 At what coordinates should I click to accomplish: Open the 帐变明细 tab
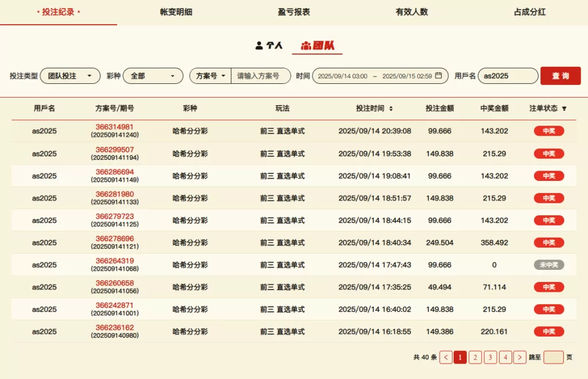pyautogui.click(x=176, y=12)
